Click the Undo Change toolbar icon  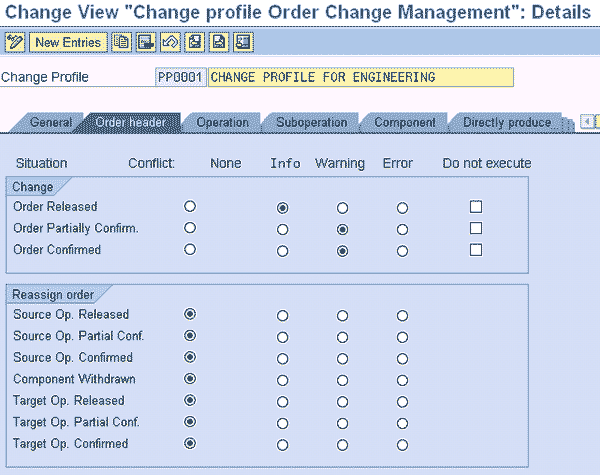(170, 42)
